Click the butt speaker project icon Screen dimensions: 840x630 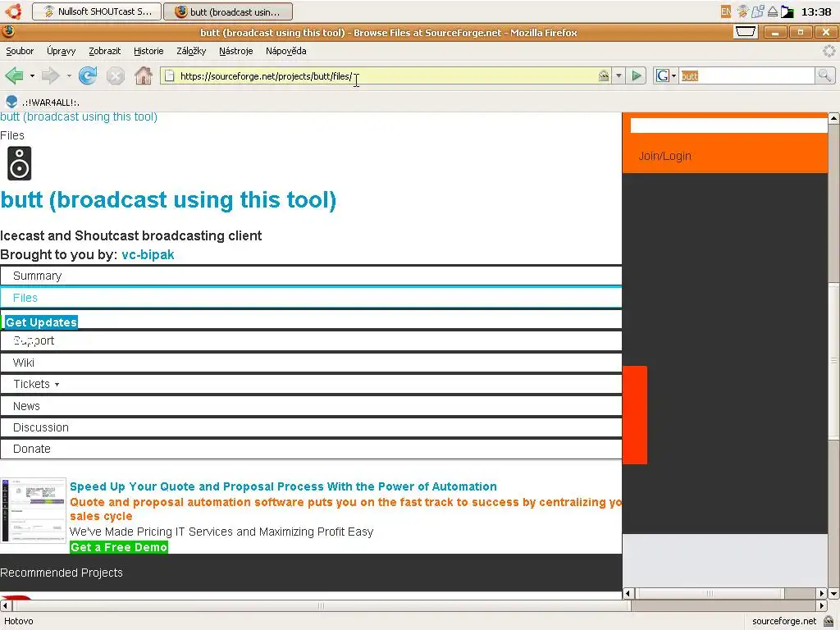pos(20,163)
